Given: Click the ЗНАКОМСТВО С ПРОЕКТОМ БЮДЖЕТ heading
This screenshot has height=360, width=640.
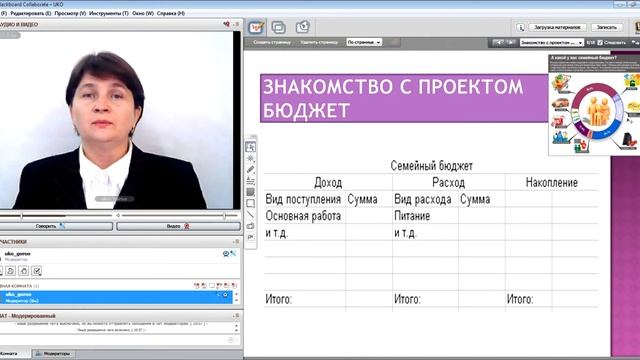Looking at the screenshot, I should click(404, 98).
